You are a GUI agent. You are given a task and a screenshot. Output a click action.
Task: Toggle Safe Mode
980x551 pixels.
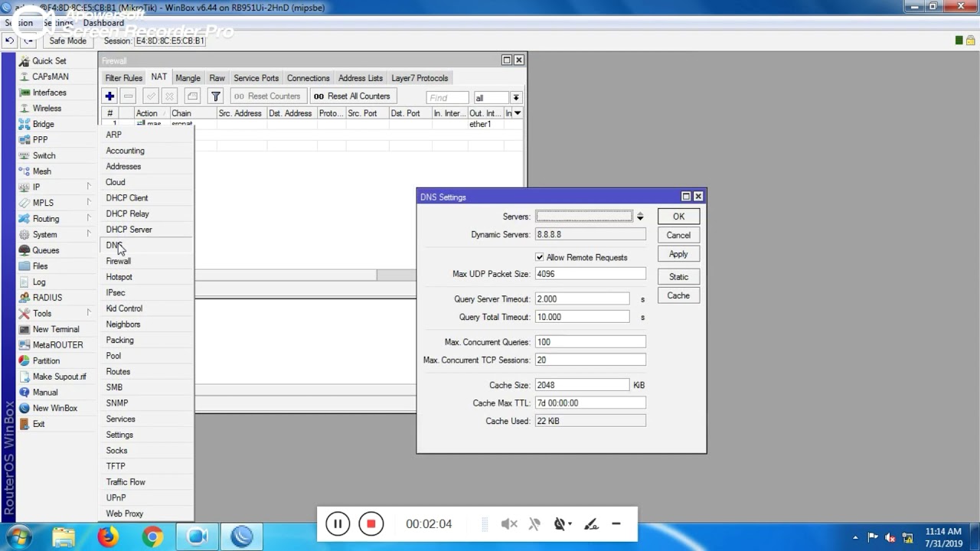[67, 41]
